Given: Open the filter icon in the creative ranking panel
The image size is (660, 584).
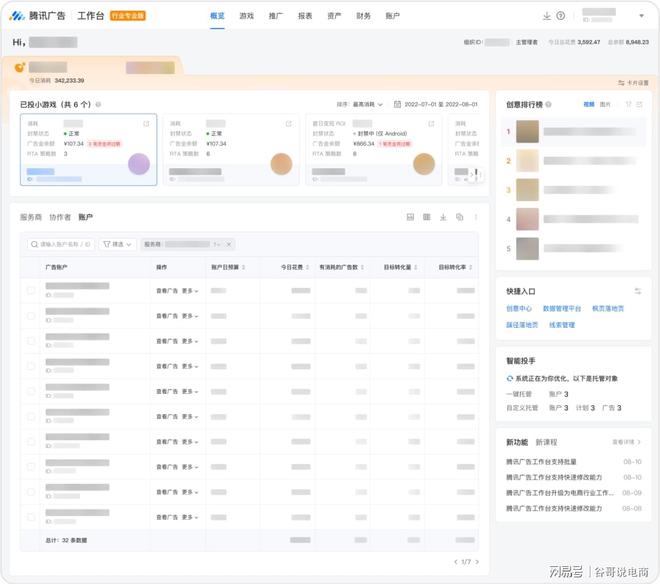Looking at the screenshot, I should click(629, 104).
